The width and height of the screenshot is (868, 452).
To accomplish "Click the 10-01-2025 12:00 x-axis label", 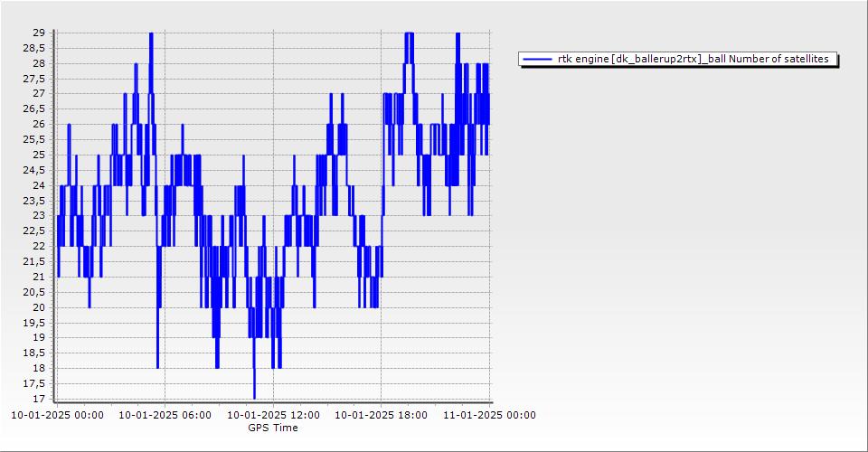I will (273, 416).
